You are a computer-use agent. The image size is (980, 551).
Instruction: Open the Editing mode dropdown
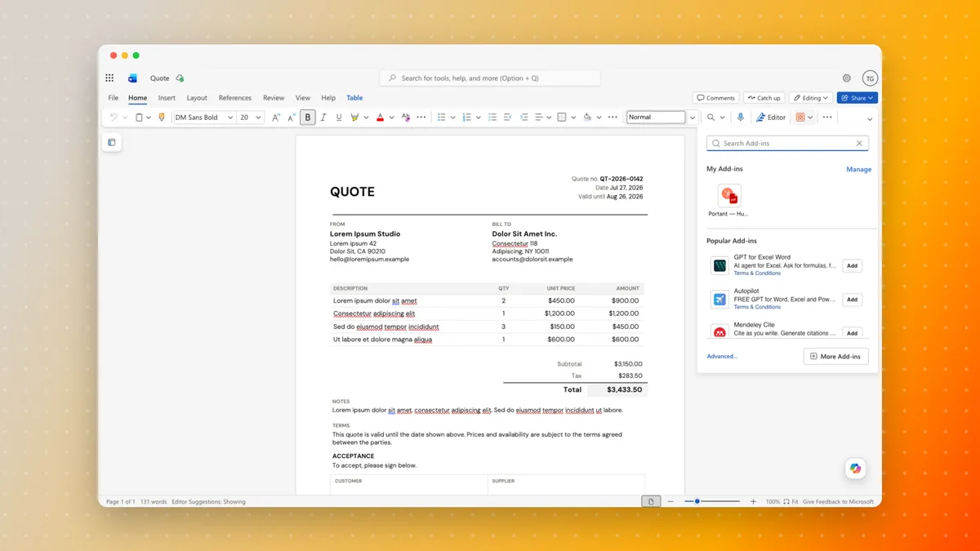pyautogui.click(x=810, y=98)
